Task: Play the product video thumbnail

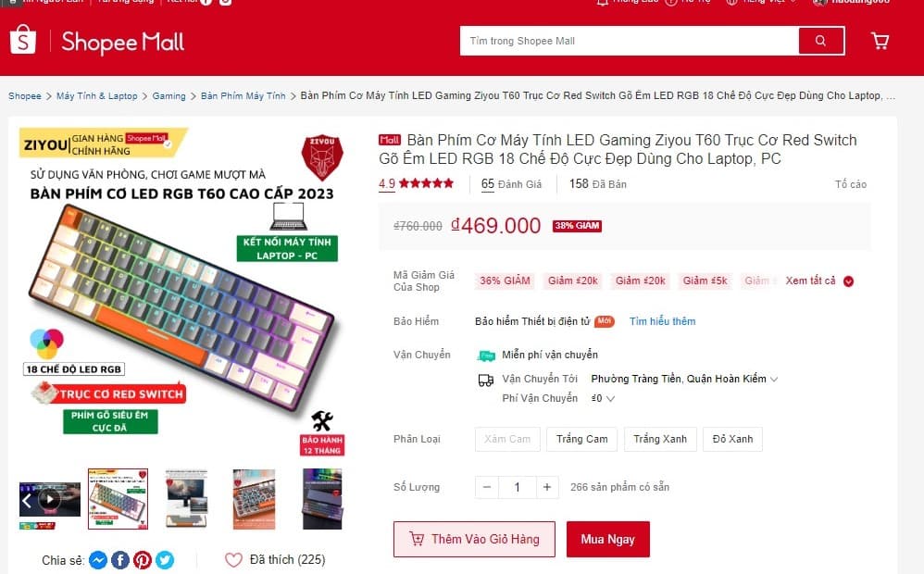Action: click(x=50, y=500)
